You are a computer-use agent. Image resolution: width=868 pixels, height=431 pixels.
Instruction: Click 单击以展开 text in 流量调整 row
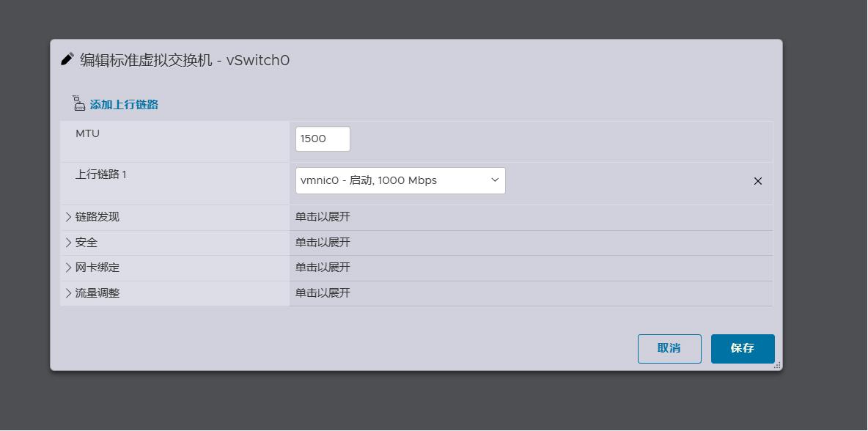click(x=323, y=293)
